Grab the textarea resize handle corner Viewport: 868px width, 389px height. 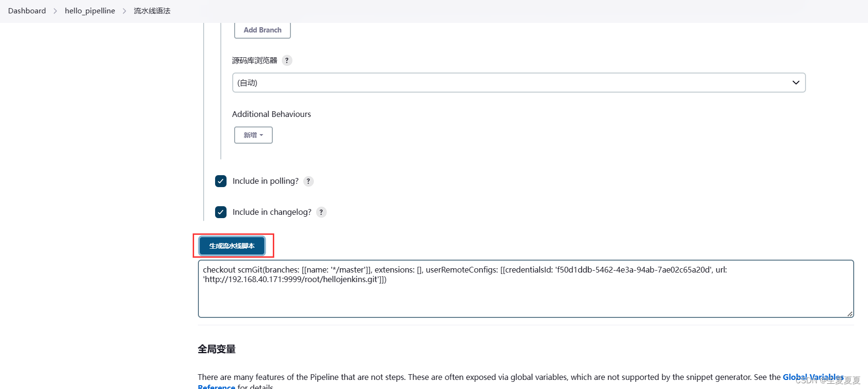tap(850, 314)
